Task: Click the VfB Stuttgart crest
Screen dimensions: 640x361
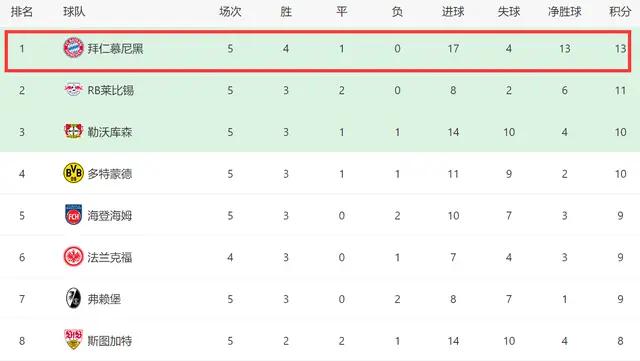Action: click(x=73, y=340)
